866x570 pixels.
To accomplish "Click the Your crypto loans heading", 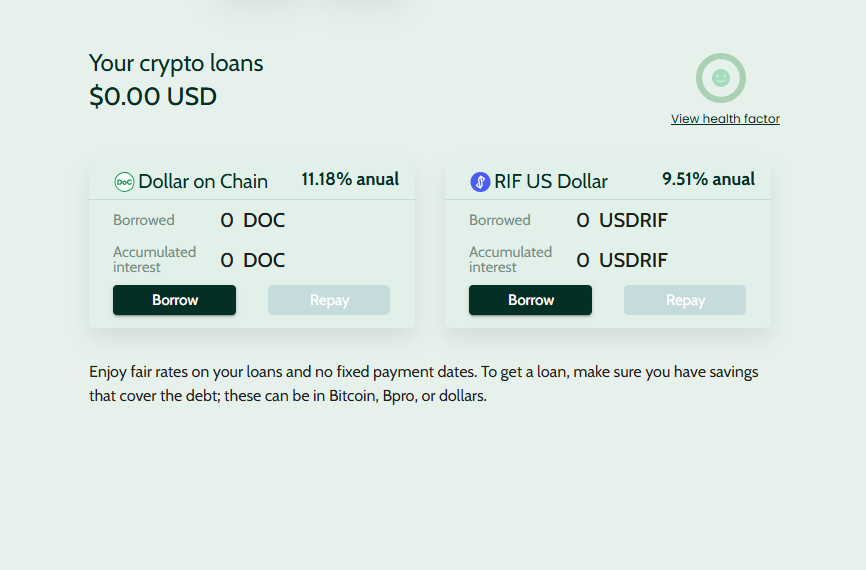I will pos(176,64).
